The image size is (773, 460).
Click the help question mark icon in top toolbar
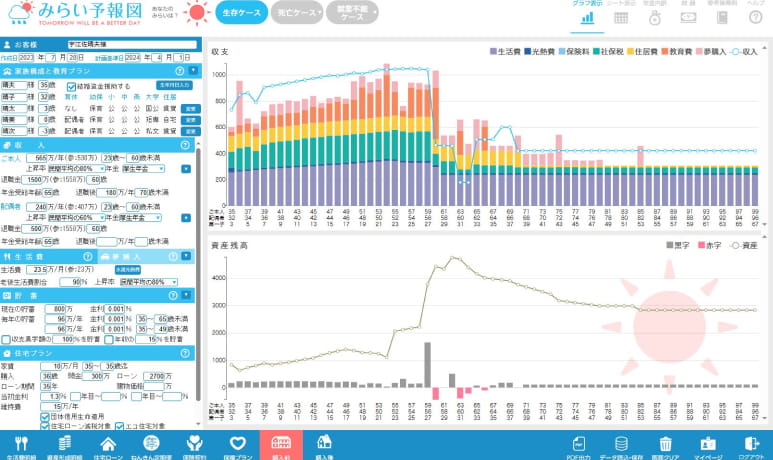coord(756,14)
